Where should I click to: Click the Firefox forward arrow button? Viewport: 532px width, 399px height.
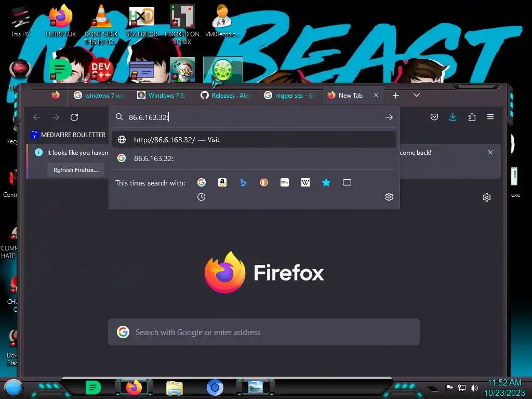(55, 117)
